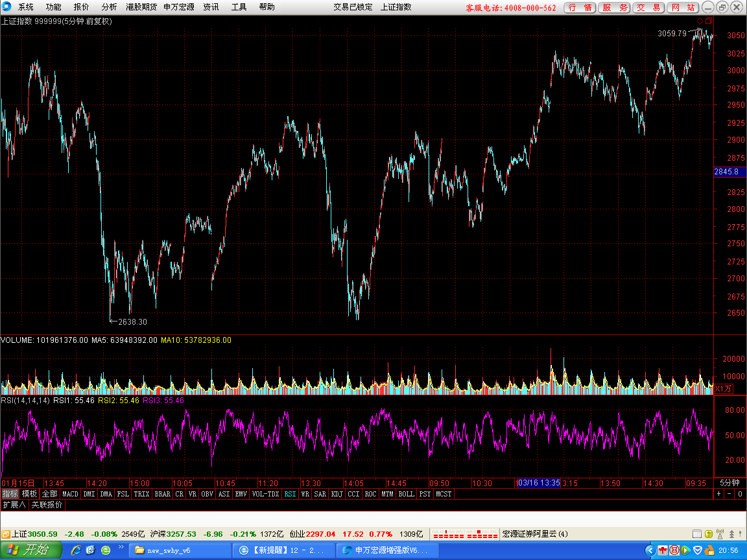Open the 分析 menu

(x=109, y=7)
